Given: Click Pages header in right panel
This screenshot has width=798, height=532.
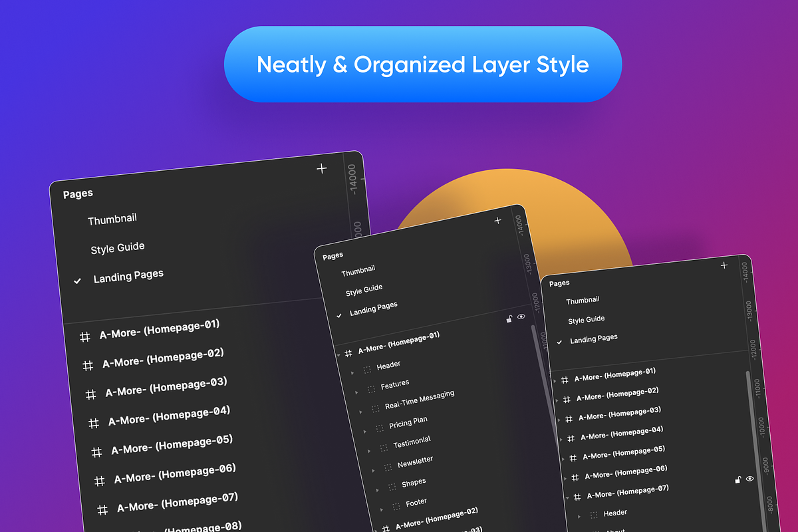Looking at the screenshot, I should (559, 283).
